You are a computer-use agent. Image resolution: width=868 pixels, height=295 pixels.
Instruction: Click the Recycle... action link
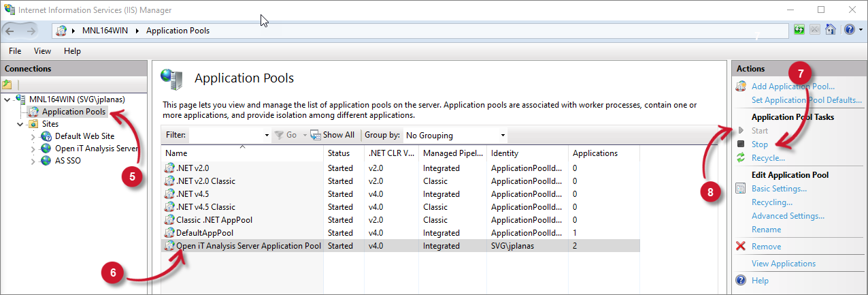click(768, 158)
